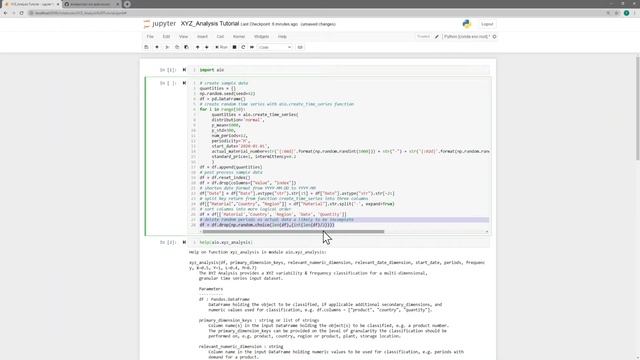This screenshot has height=360, width=640.
Task: Click into the 'import alo' code cell
Action: [x=339, y=70]
